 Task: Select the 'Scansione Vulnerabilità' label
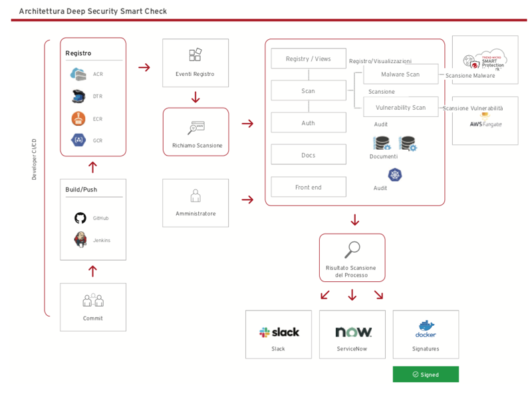tap(473, 108)
